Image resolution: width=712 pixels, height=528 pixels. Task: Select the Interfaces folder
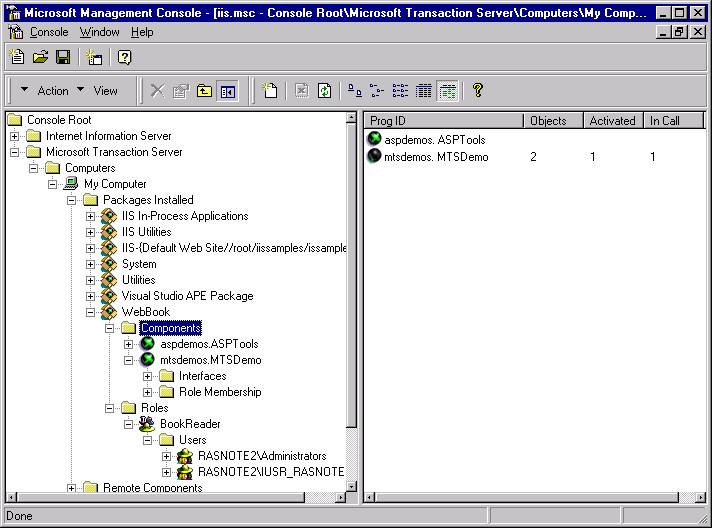[203, 376]
